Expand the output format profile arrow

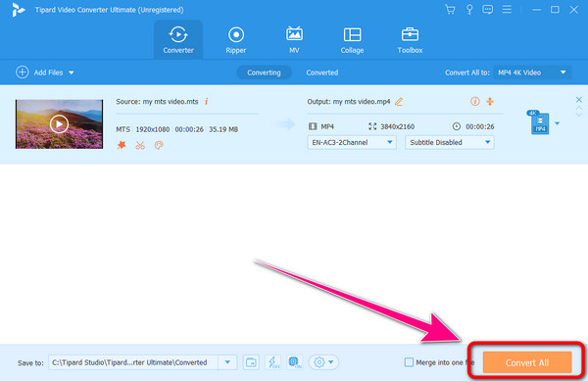point(558,123)
